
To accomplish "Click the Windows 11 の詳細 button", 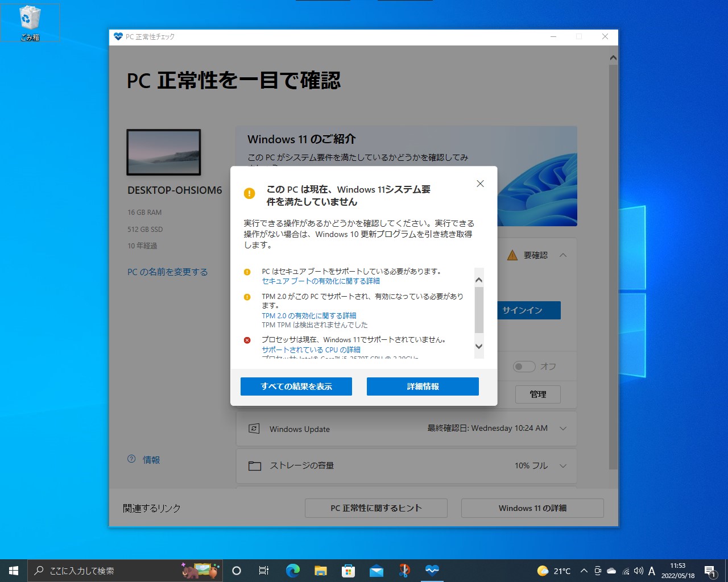I will pos(532,508).
